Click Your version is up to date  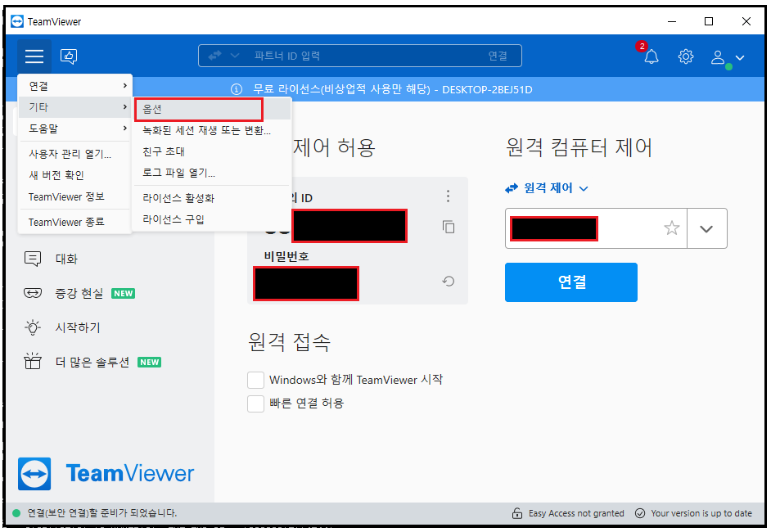(701, 513)
